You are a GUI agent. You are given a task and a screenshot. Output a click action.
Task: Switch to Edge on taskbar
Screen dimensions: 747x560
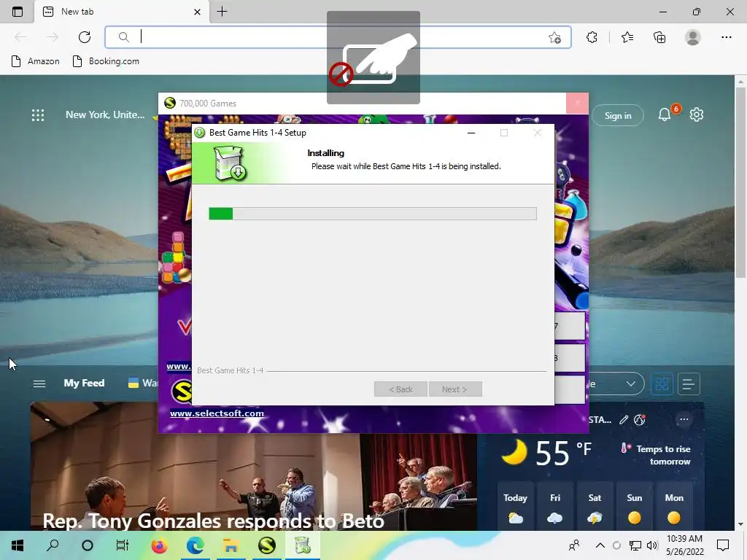pyautogui.click(x=195, y=545)
